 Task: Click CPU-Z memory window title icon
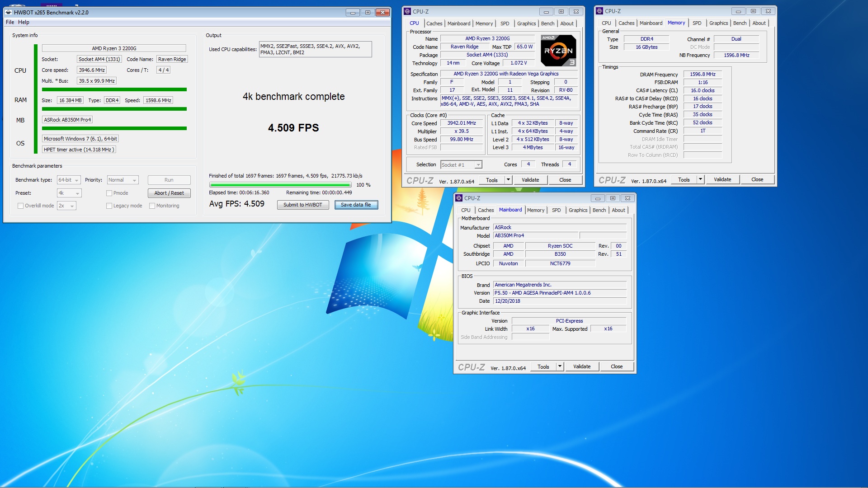coord(599,11)
